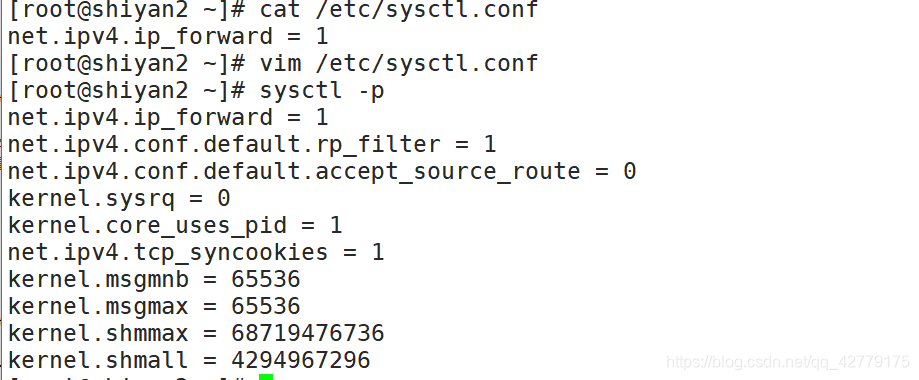Click the 'sysctl -p' command

322,91
